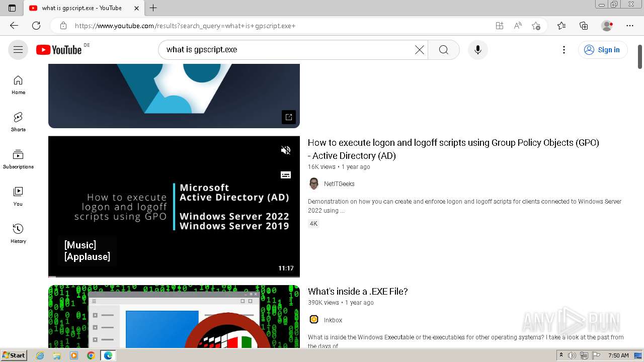Viewport: 644px width, 362px height.
Task: Play the GPO scripts video thumbnail
Action: (174, 207)
